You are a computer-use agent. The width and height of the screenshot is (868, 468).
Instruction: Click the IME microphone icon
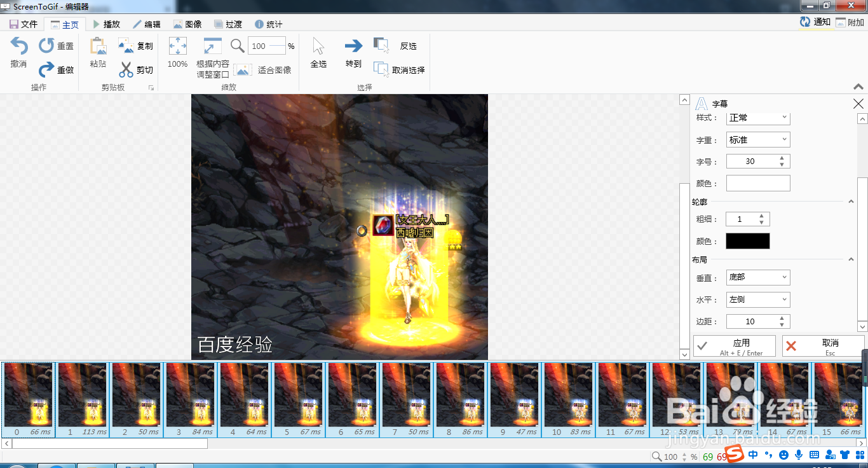click(x=798, y=455)
